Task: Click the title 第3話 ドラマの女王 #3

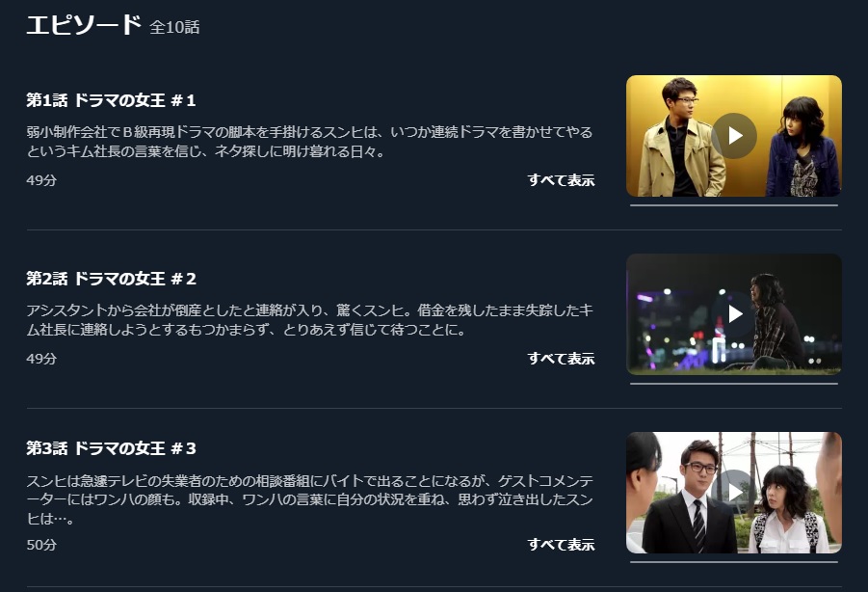Action: tap(111, 448)
